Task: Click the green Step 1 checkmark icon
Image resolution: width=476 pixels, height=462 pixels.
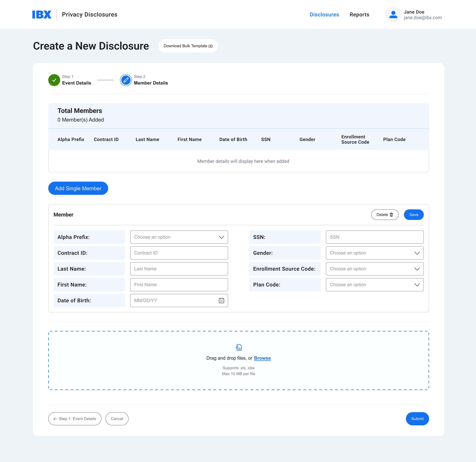Action: coord(54,80)
